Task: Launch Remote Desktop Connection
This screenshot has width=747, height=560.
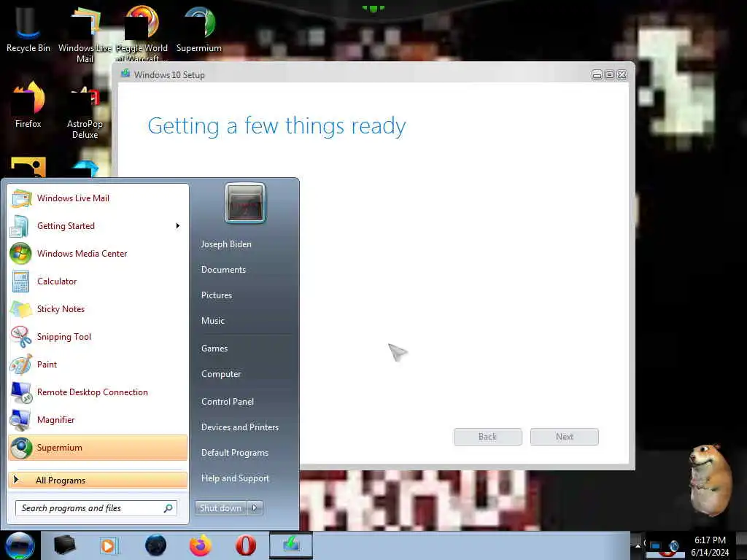Action: point(98,392)
